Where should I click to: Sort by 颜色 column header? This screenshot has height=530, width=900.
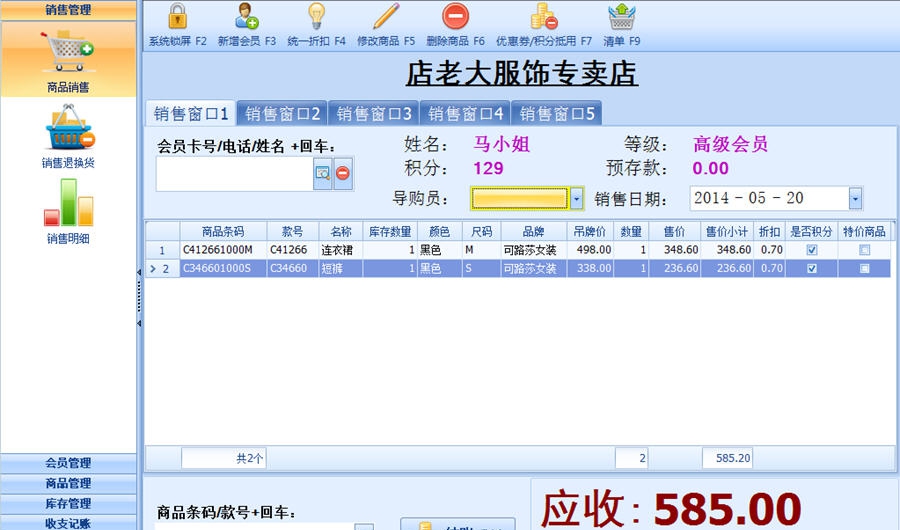tap(440, 231)
